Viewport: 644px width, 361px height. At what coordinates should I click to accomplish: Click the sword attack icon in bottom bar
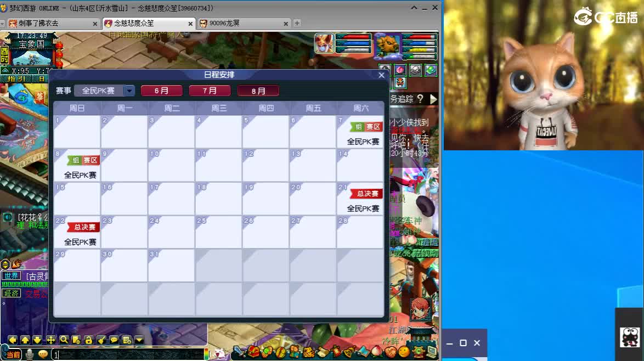(x=240, y=352)
